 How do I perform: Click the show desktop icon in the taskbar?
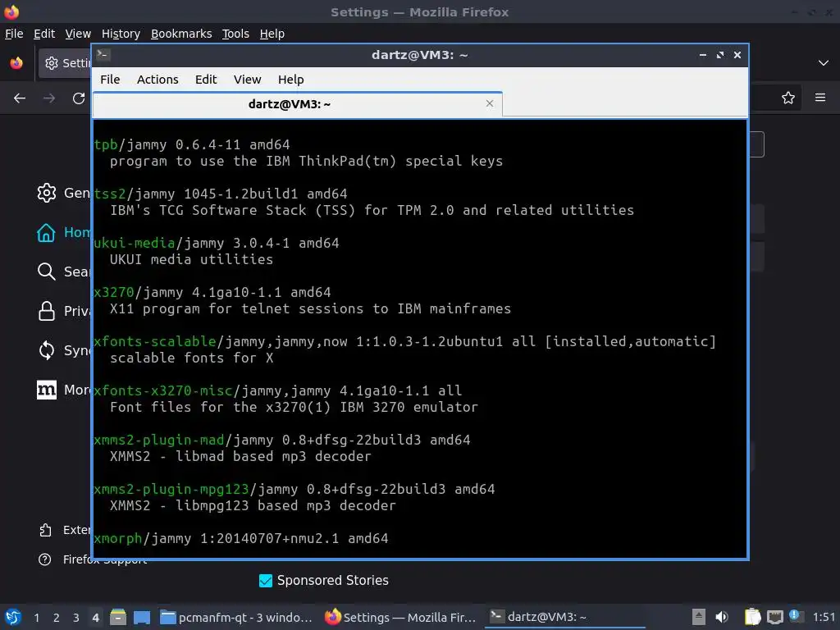(x=142, y=617)
